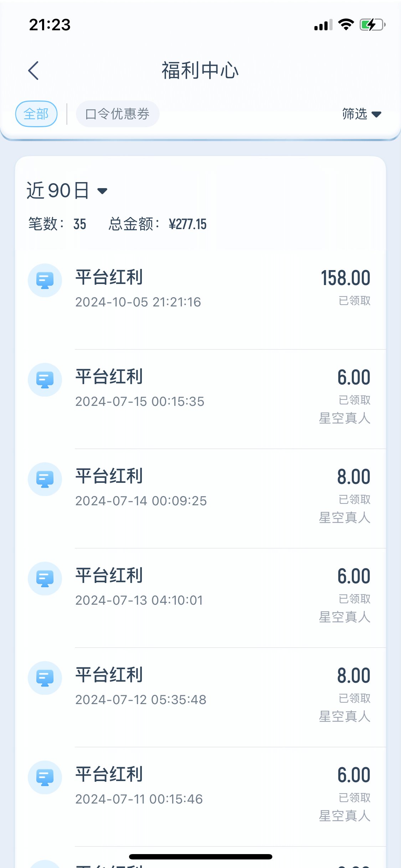Viewport: 401px width, 868px height.
Task: Tap the 8.00 amount on 2024-07-12
Action: coord(354,676)
